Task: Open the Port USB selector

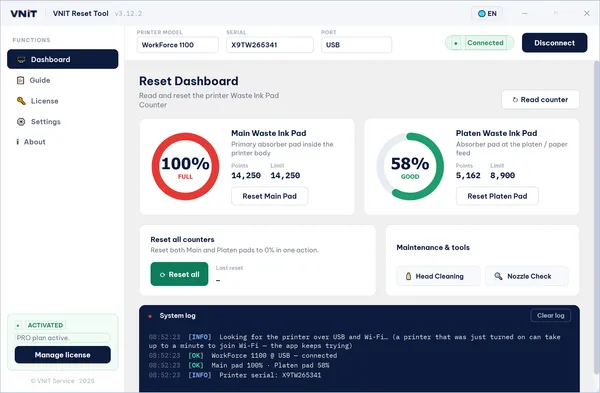Action: coord(357,45)
